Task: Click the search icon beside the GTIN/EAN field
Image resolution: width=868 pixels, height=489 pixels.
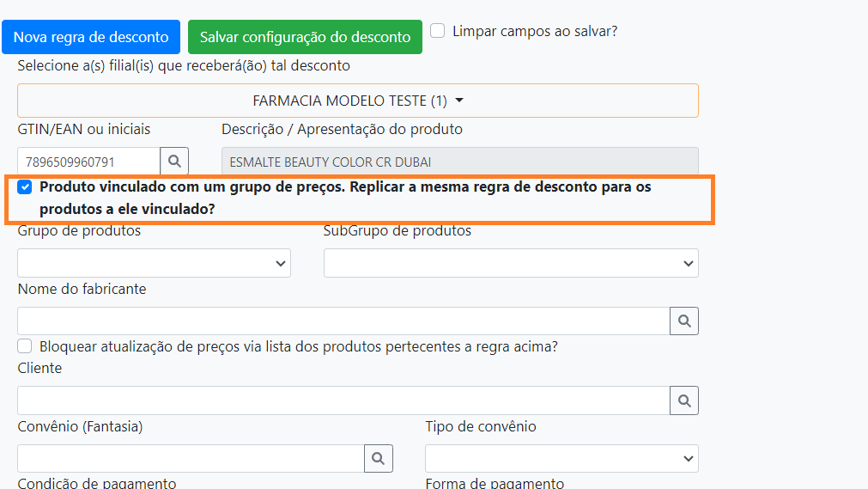Action: tap(174, 162)
